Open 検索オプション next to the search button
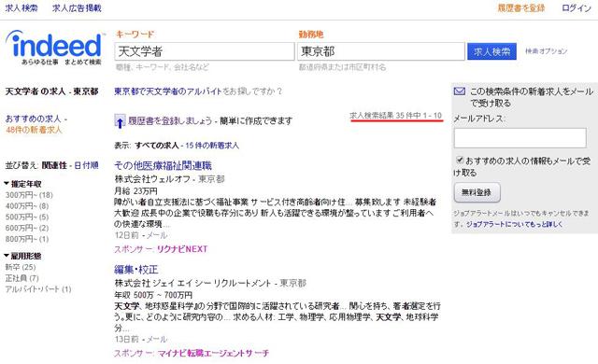Screen dimensions: 598x364 click(x=546, y=51)
